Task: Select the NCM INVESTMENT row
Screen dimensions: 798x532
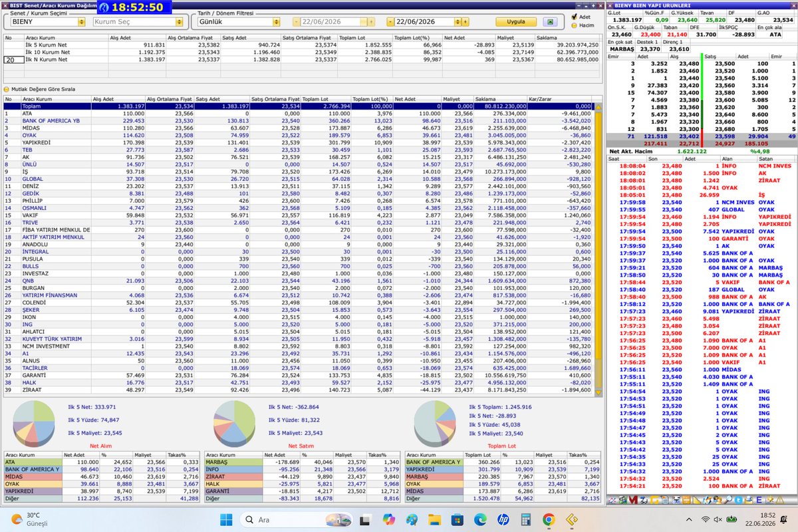Action: tap(298, 346)
